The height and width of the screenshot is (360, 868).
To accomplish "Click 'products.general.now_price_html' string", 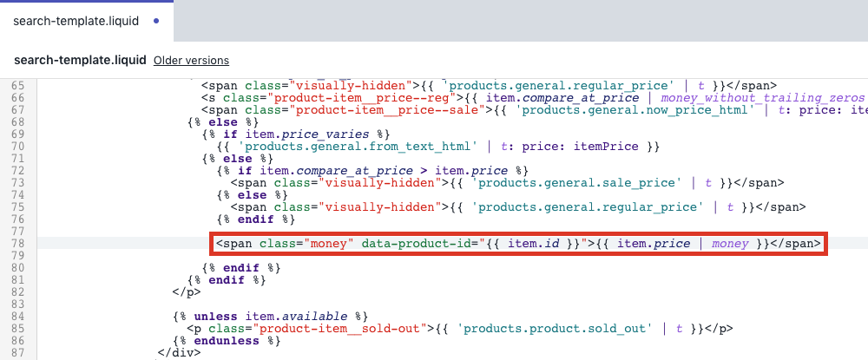I will click(636, 110).
